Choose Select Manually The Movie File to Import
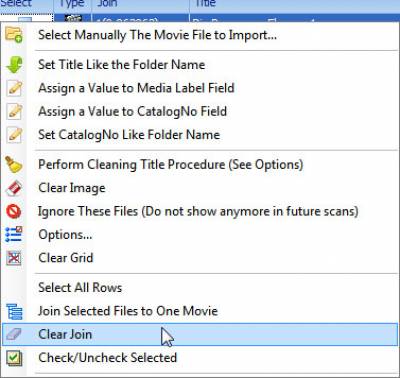Image resolution: width=400 pixels, height=378 pixels. tap(157, 35)
